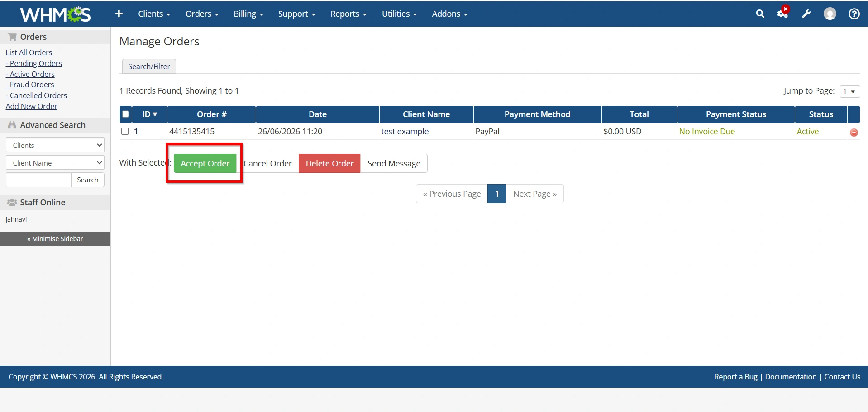Tick the select-all checkbox in table header

coord(126,114)
